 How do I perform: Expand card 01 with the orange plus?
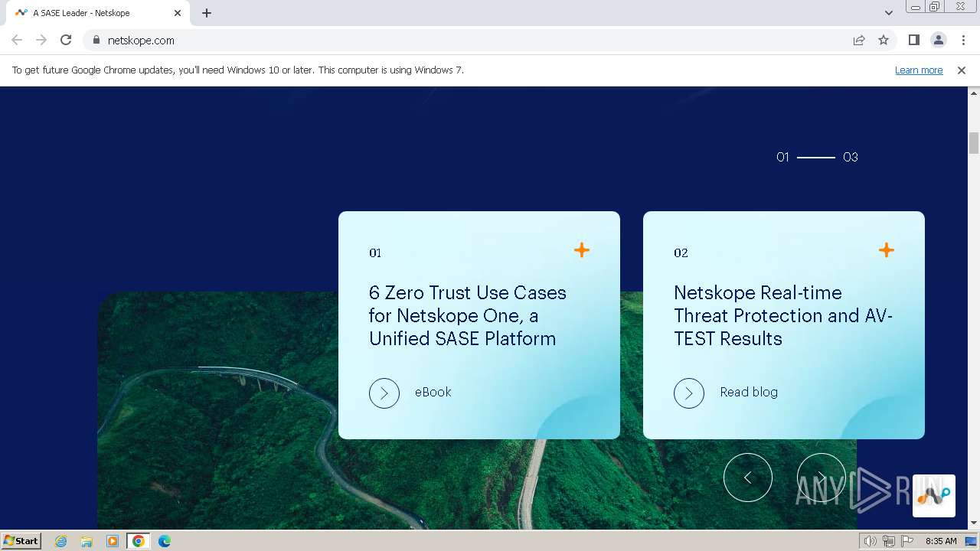[x=582, y=250]
